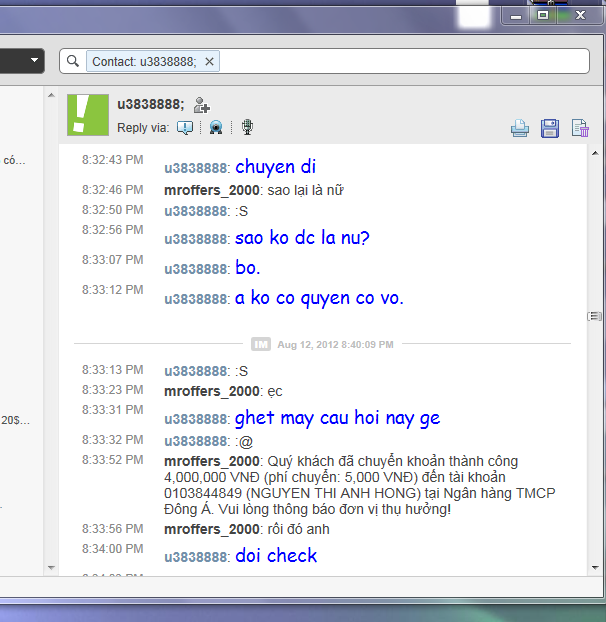Open the left list item ending "có..."
Image resolution: width=606 pixels, height=622 pixels.
14,160
